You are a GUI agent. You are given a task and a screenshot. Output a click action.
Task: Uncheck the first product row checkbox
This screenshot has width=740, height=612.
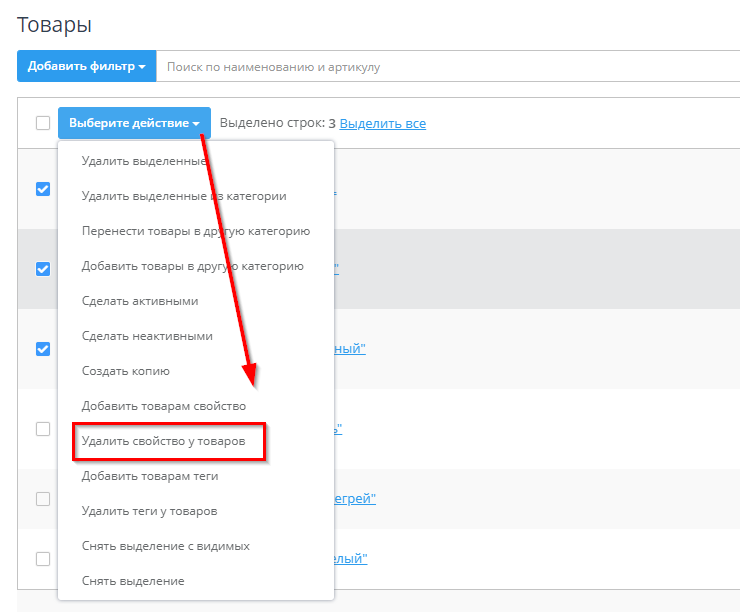(43, 189)
